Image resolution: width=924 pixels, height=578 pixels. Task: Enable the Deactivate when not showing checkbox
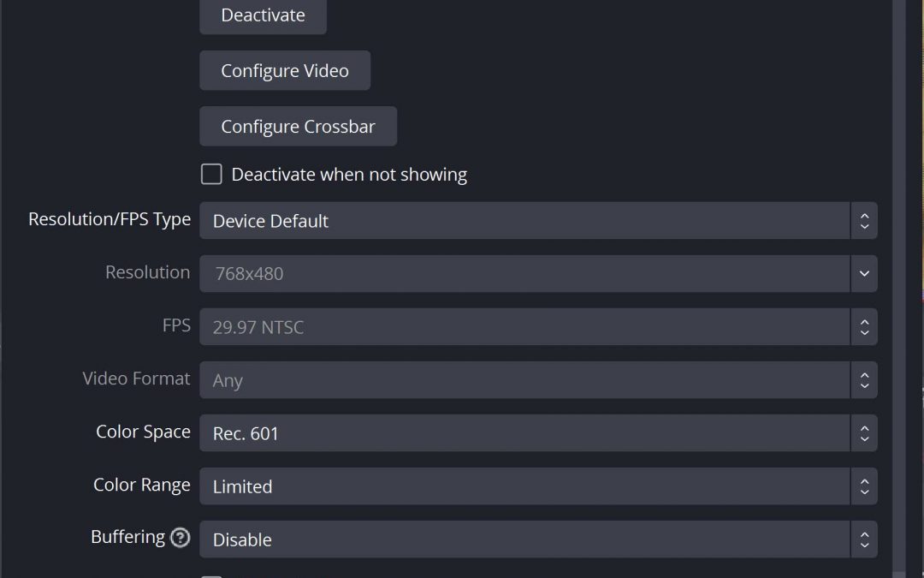(211, 175)
